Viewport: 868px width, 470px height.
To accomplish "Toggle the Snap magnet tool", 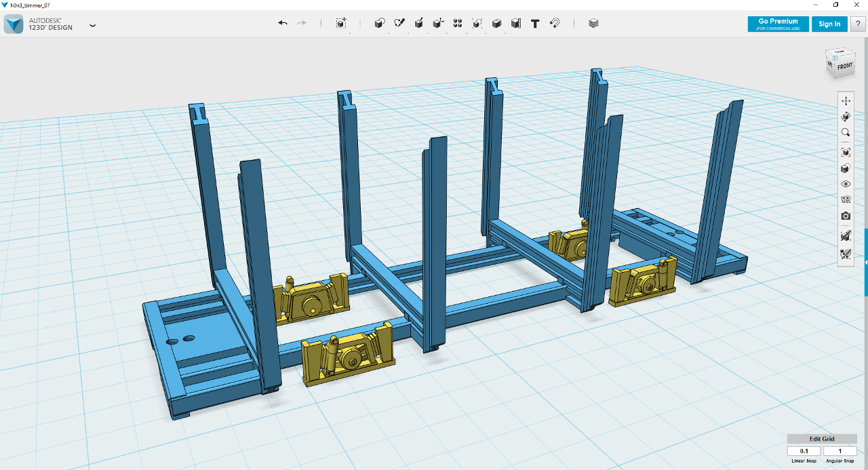I will (554, 23).
